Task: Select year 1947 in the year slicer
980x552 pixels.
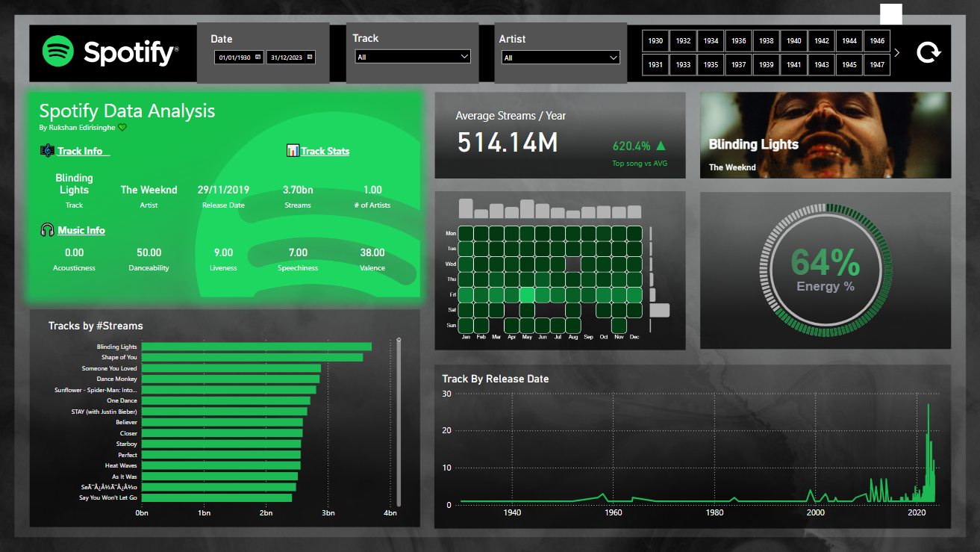Action: (x=877, y=64)
